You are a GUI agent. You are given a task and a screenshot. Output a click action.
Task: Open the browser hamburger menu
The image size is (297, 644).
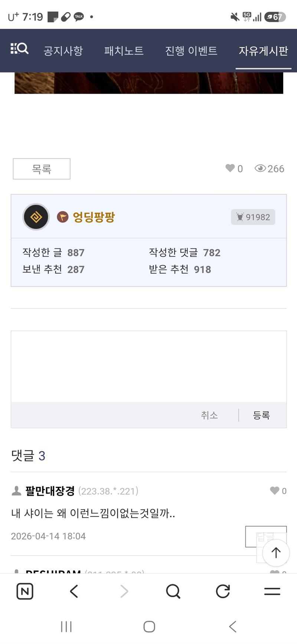(272, 591)
